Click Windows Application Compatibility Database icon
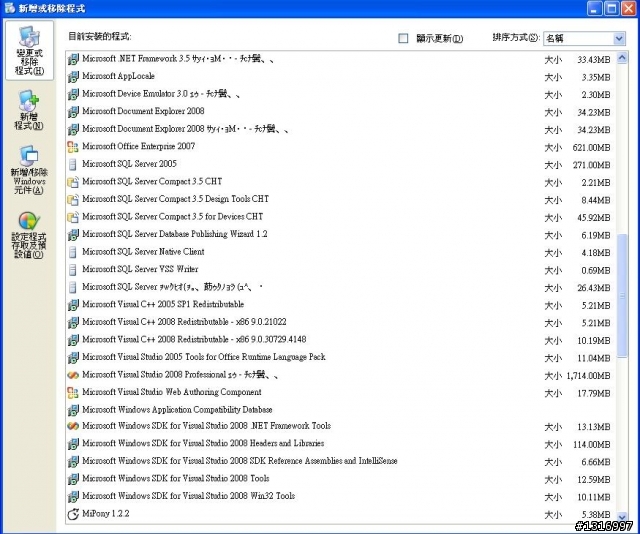Viewport: 640px width, 534px height. pyautogui.click(x=73, y=409)
